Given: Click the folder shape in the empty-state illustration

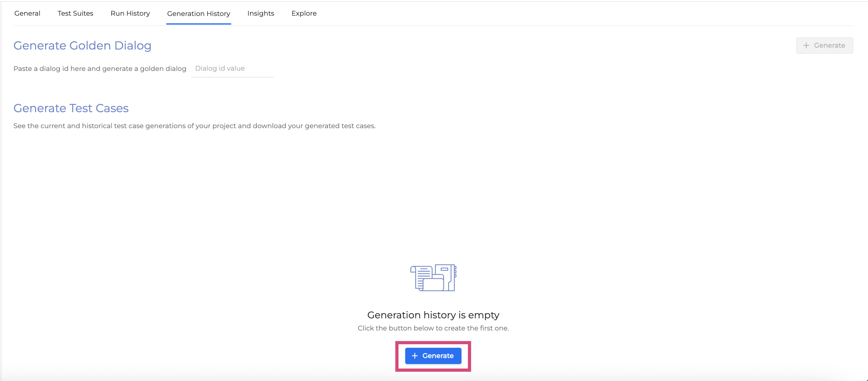Looking at the screenshot, I should (433, 285).
